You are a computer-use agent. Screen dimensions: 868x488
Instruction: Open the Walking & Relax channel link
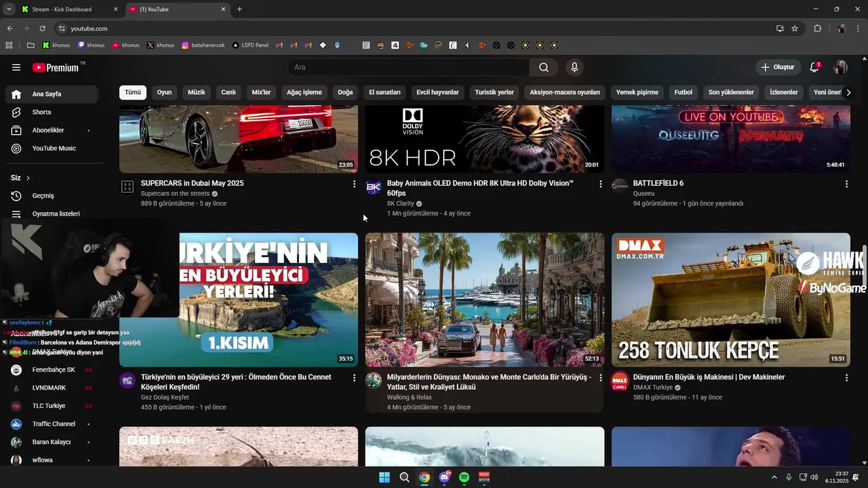pos(410,397)
